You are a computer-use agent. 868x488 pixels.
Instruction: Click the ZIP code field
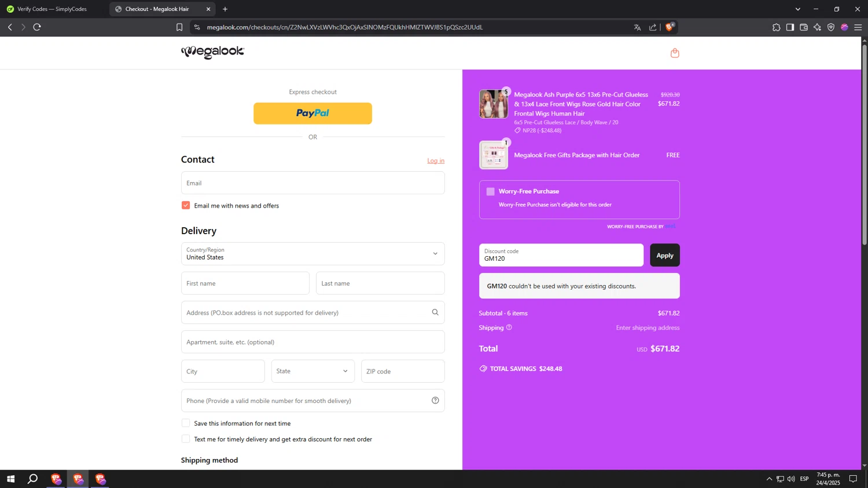[403, 371]
